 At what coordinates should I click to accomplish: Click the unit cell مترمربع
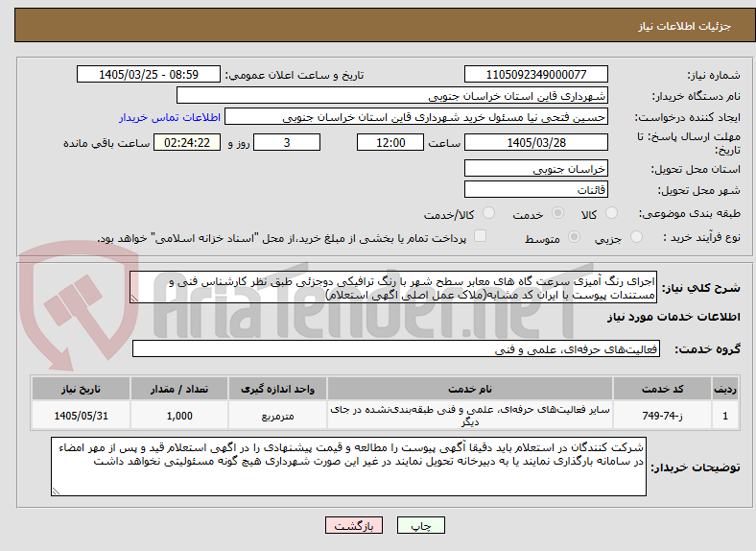click(x=277, y=416)
